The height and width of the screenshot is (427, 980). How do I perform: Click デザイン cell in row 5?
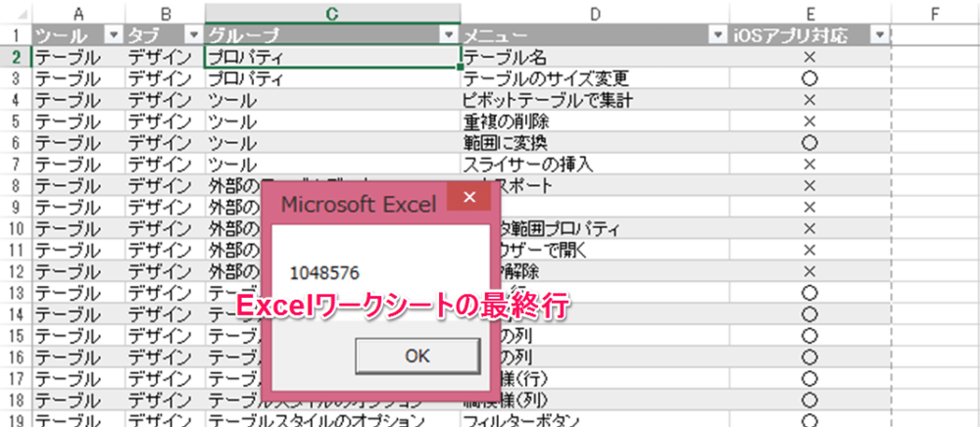pyautogui.click(x=165, y=121)
